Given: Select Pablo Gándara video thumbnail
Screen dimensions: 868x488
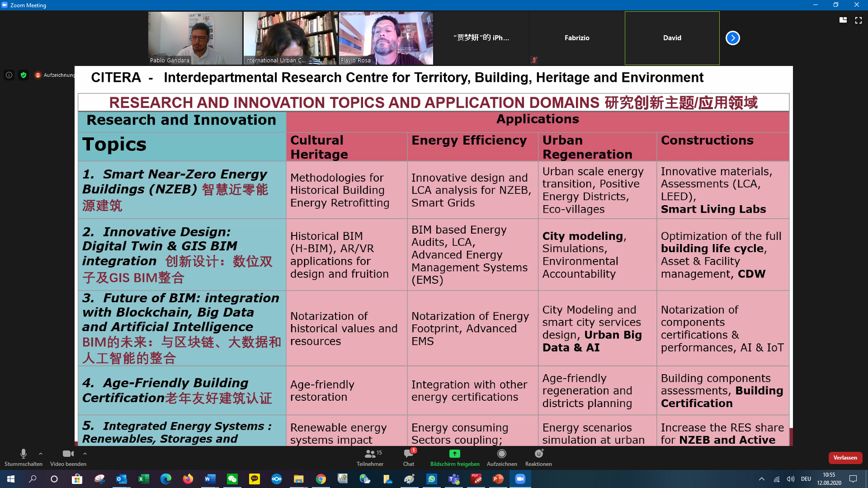Looking at the screenshot, I should tap(195, 38).
